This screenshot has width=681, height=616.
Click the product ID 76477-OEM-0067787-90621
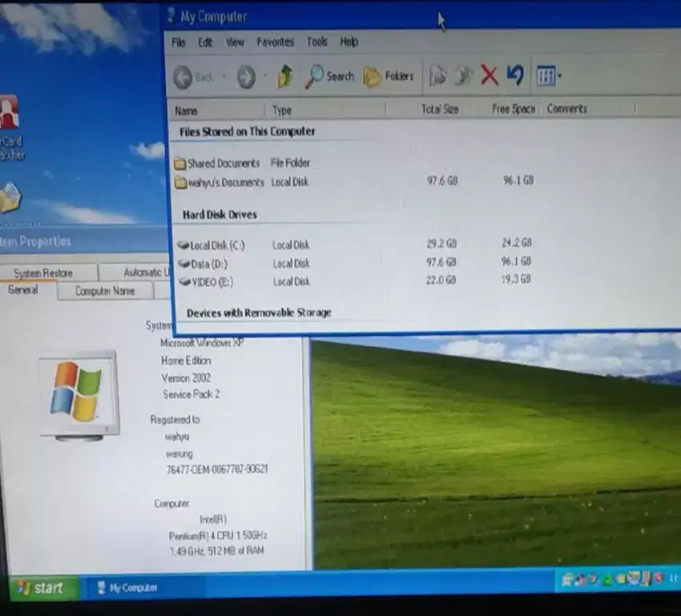pos(217,469)
